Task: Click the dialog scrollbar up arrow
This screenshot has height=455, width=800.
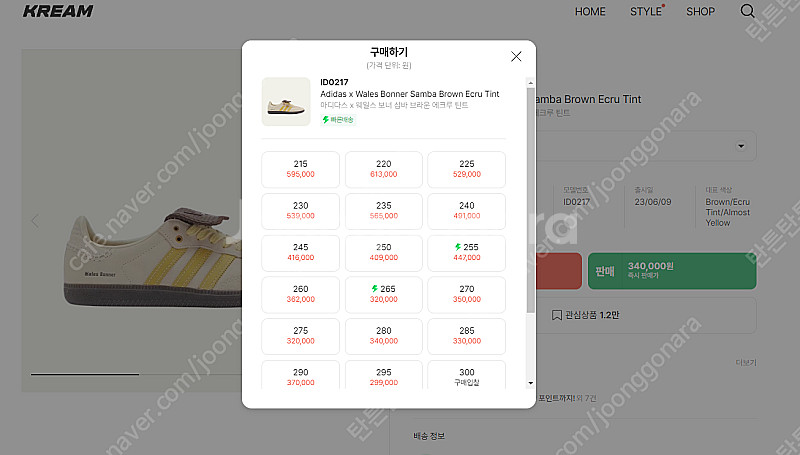Action: [x=531, y=83]
